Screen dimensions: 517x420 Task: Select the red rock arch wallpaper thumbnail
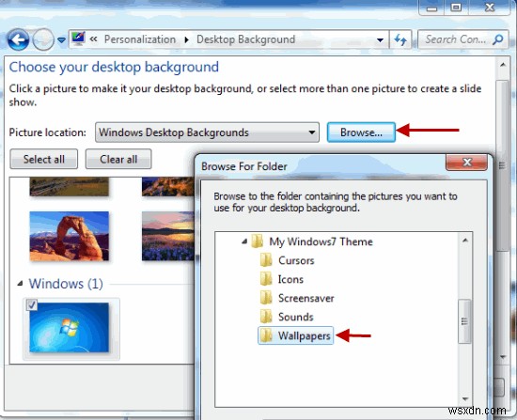pos(69,236)
